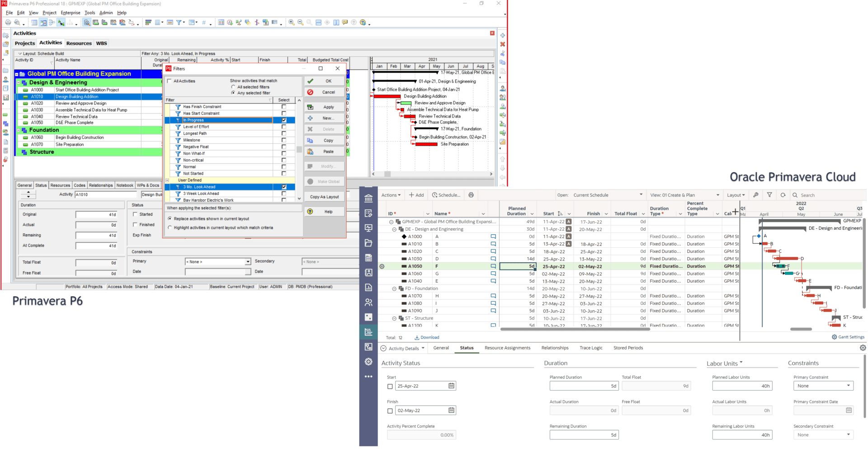Switch to the Relationships tab in Cloud details

coord(555,348)
